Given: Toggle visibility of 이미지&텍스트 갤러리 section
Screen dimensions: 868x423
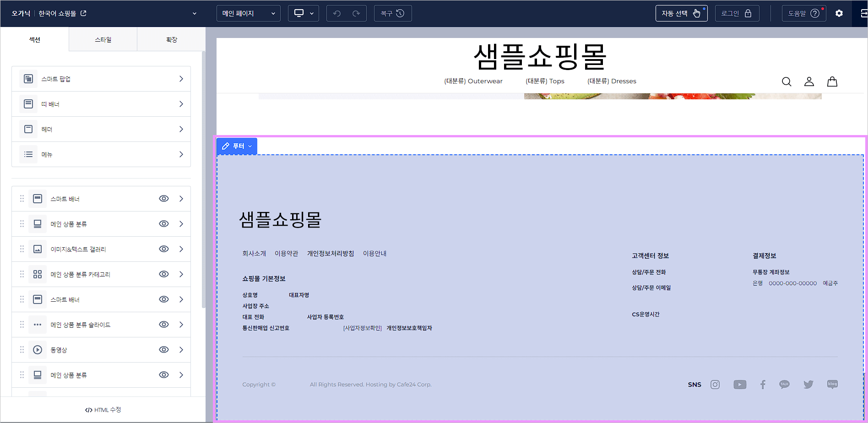Looking at the screenshot, I should point(163,249).
